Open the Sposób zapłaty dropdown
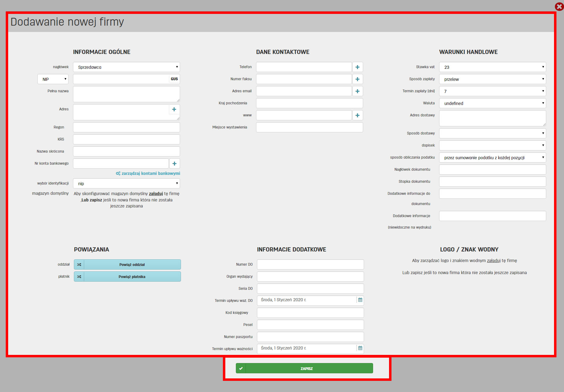Image resolution: width=564 pixels, height=392 pixels. tap(492, 79)
